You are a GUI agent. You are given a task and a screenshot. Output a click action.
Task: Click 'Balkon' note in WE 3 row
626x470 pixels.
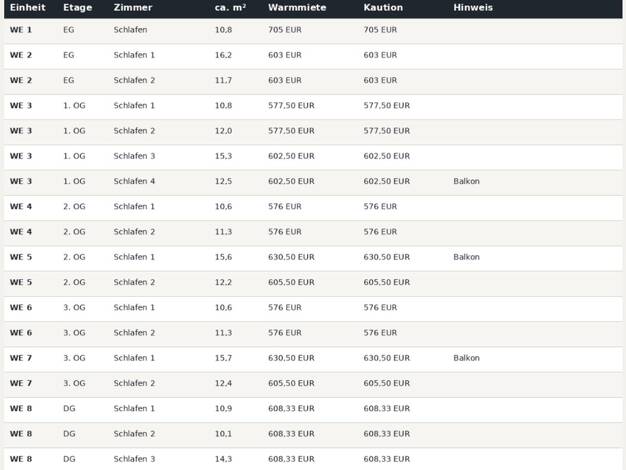pyautogui.click(x=466, y=181)
